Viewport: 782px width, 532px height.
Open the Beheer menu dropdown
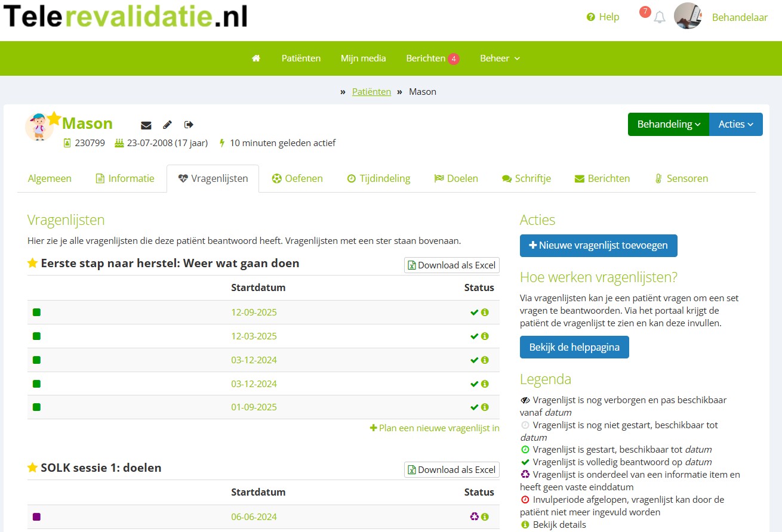point(500,58)
